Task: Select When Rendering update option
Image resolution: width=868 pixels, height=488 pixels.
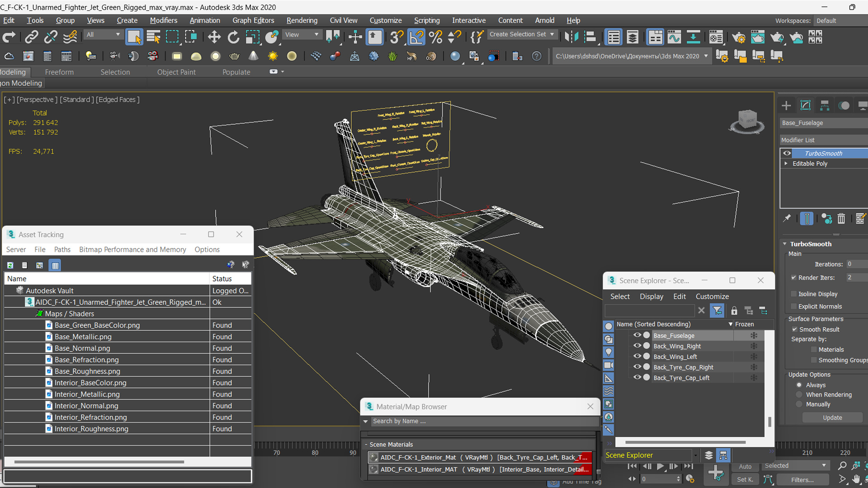Action: (799, 394)
